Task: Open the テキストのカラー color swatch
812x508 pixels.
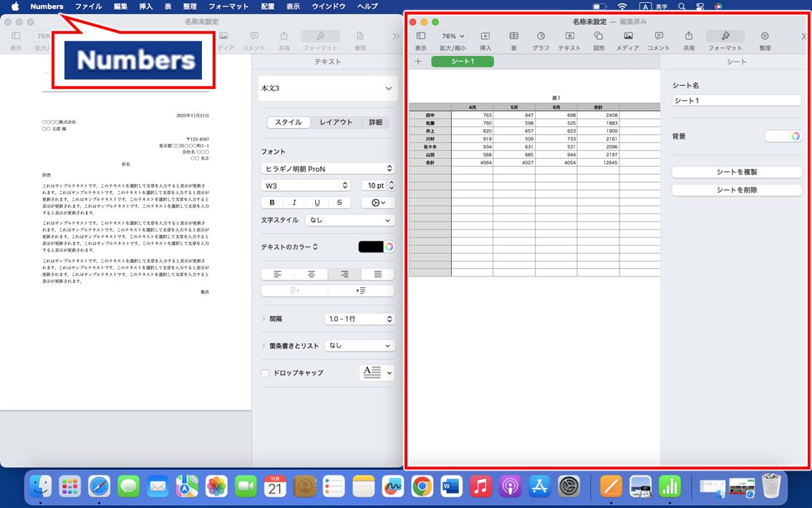Action: pyautogui.click(x=369, y=246)
